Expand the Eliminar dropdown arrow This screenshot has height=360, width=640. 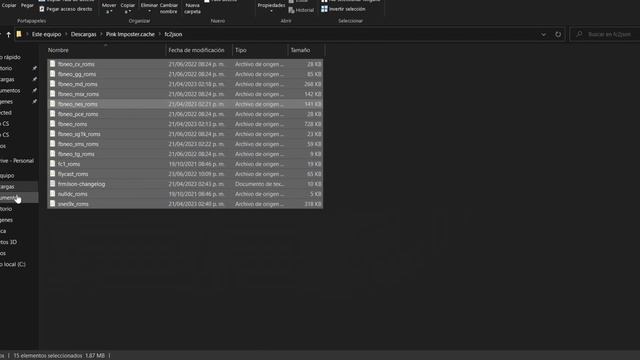coord(149,11)
